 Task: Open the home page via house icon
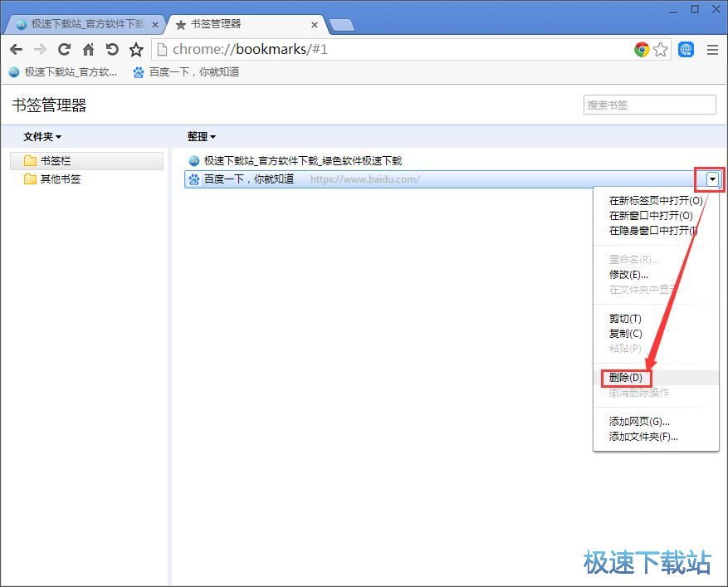point(88,49)
